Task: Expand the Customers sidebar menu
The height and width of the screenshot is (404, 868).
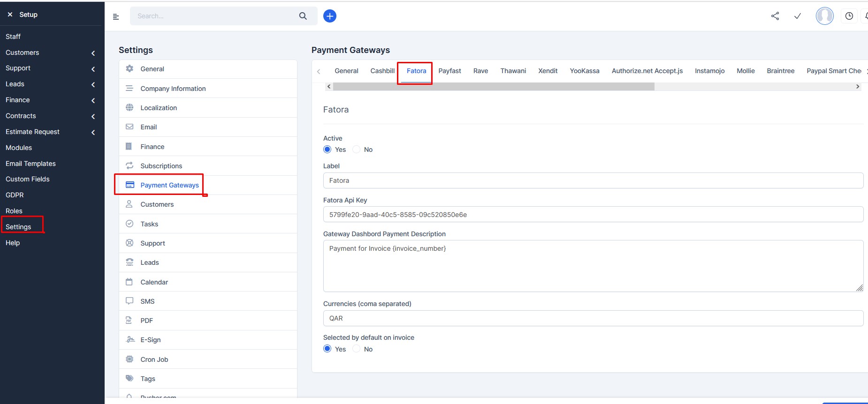Action: click(x=93, y=53)
